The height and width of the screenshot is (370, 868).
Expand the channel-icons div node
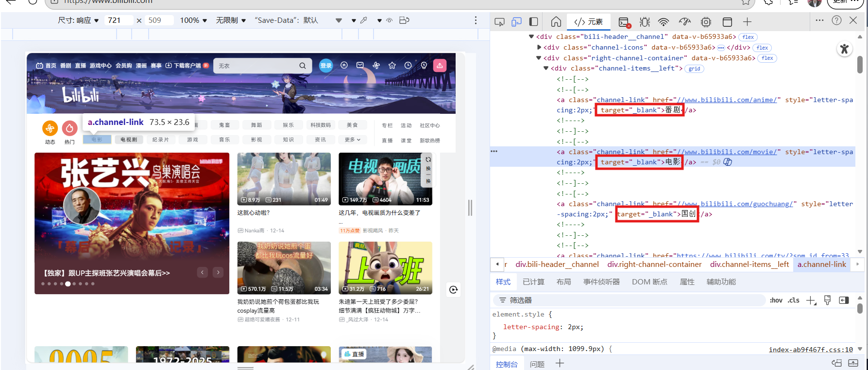pyautogui.click(x=539, y=47)
